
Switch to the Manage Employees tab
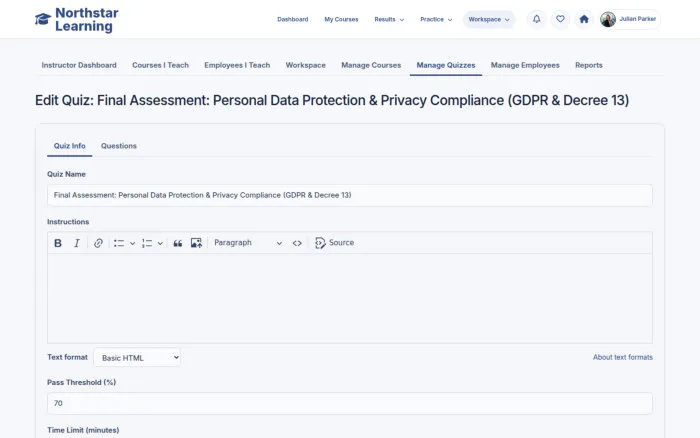click(x=525, y=65)
